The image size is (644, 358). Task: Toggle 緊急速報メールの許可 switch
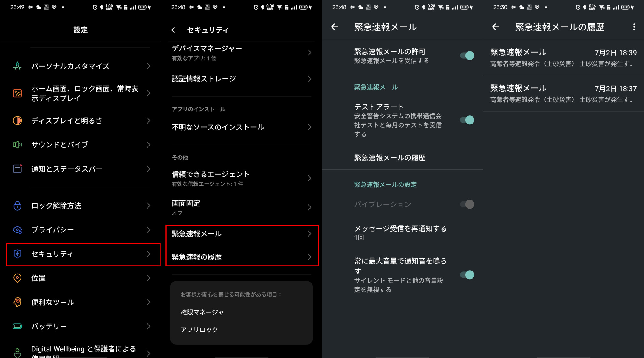coord(467,55)
